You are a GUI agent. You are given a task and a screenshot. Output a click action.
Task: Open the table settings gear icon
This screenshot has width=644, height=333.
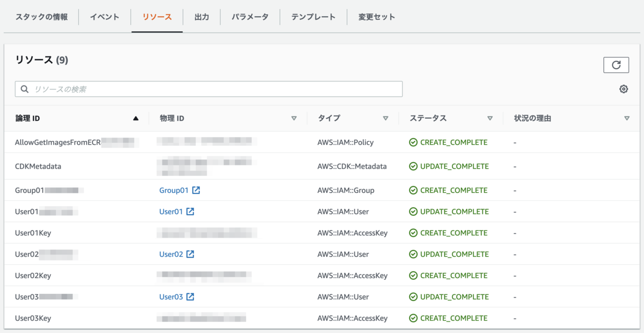(x=624, y=89)
